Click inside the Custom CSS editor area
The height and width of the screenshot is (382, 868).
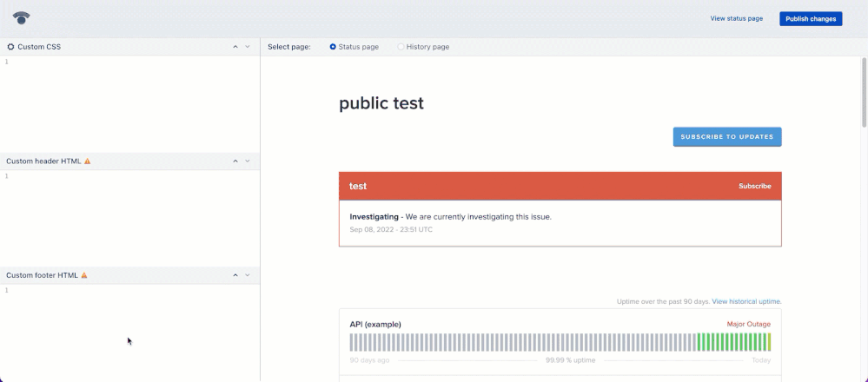click(129, 104)
